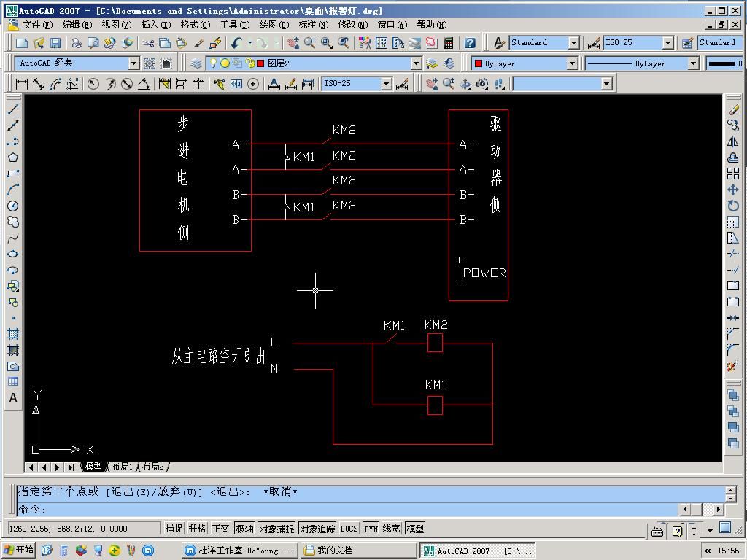
Task: Select the Circle drawing tool
Action: [13, 206]
